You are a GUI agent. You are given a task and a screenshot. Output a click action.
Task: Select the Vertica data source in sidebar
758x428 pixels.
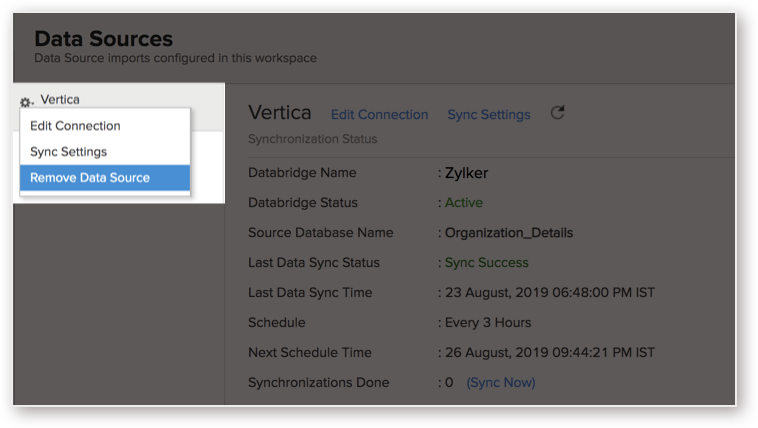click(60, 99)
